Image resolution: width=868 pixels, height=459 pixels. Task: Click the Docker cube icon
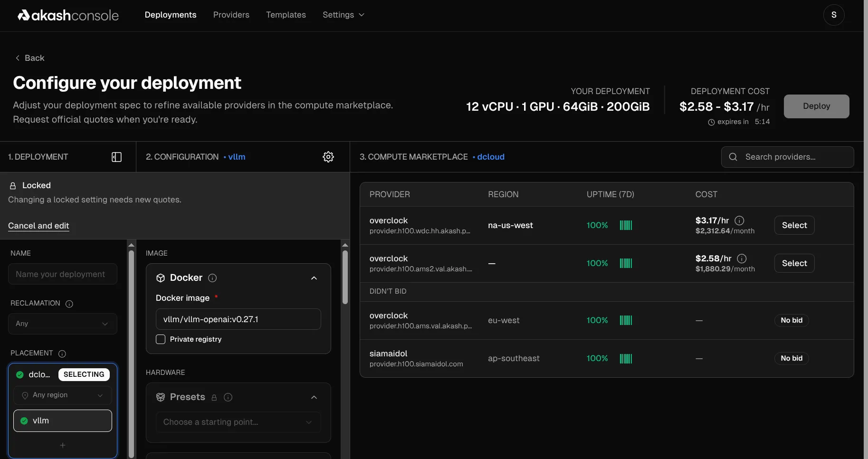161,278
